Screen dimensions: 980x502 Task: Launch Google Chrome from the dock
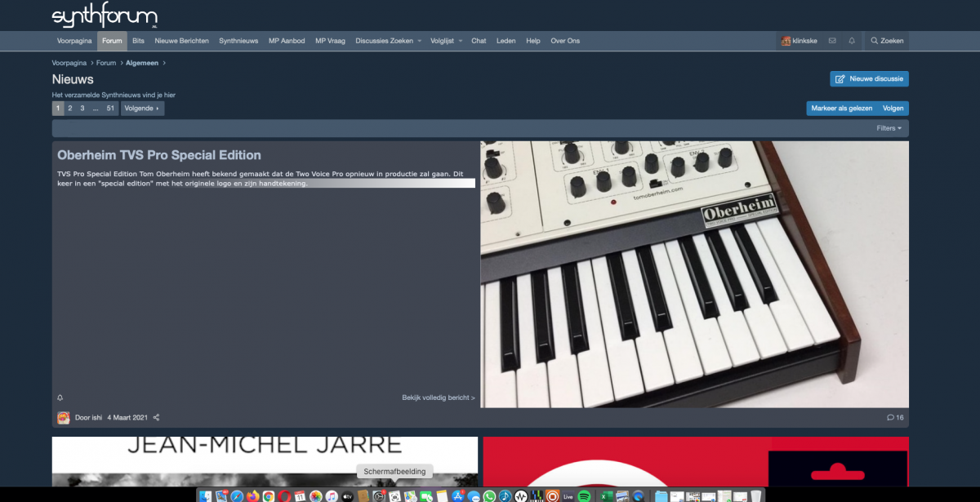pyautogui.click(x=269, y=495)
